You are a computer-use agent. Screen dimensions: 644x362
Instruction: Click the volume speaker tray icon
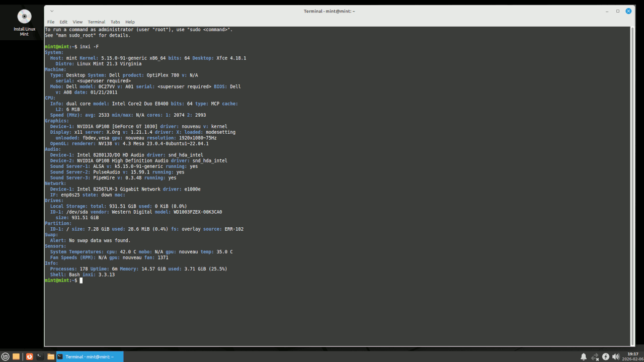[616, 356]
